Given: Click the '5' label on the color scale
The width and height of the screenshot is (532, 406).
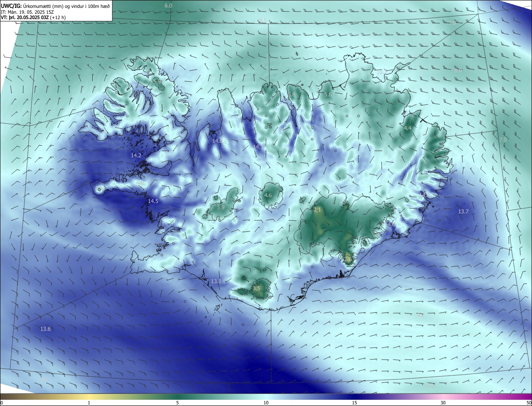Looking at the screenshot, I should [177, 403].
